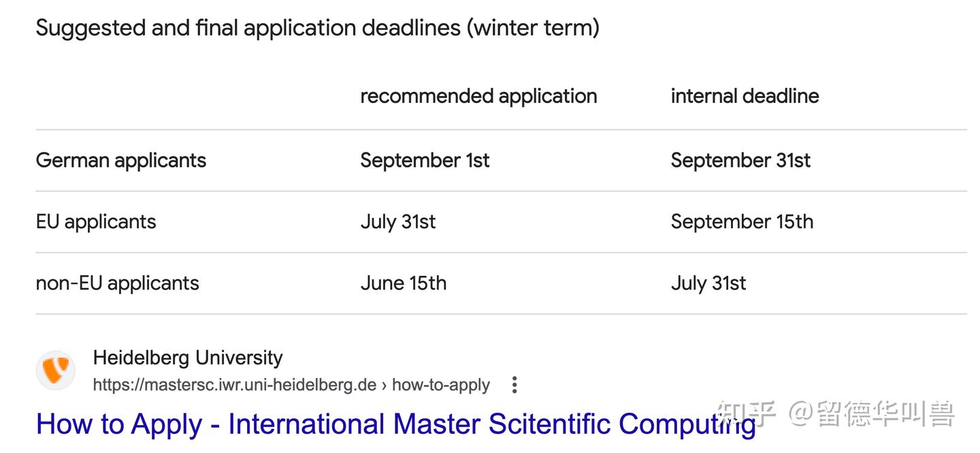Select the EU applicants row label
Screen dimensions: 980x453
point(96,221)
